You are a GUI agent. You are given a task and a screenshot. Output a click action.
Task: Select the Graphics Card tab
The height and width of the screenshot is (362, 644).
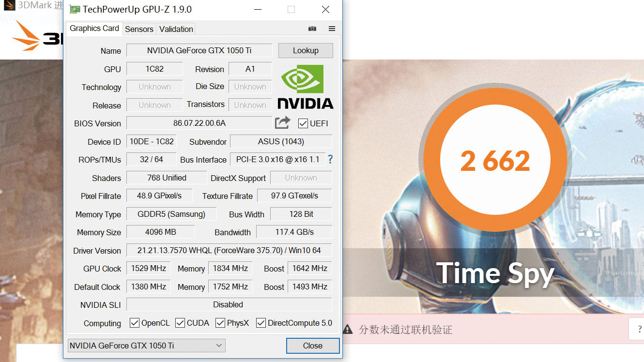pyautogui.click(x=93, y=29)
